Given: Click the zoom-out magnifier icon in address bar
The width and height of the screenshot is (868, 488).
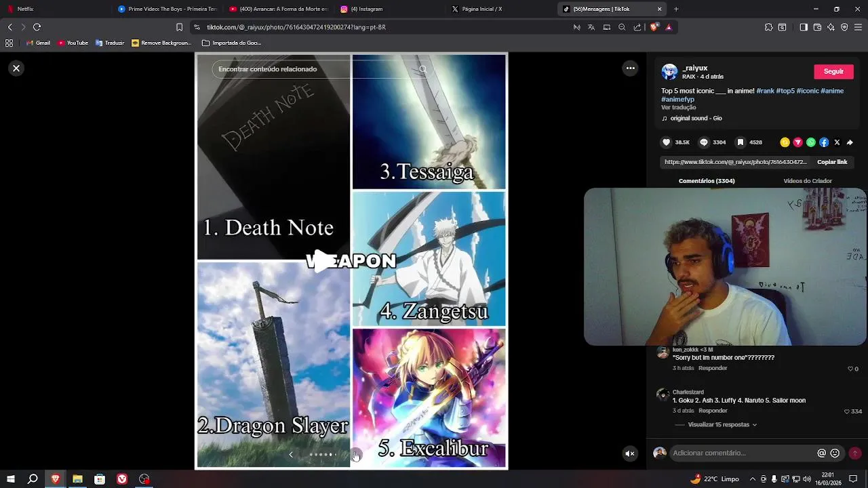Looking at the screenshot, I should [622, 27].
